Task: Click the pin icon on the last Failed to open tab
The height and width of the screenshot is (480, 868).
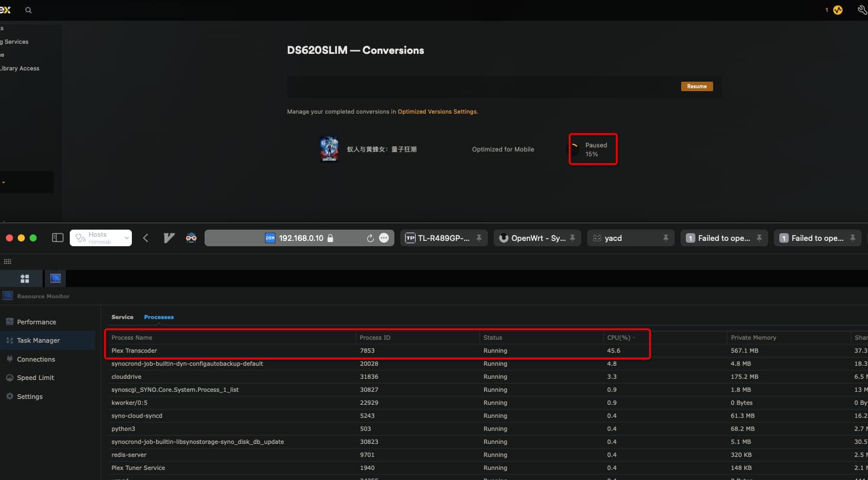Action: point(852,238)
